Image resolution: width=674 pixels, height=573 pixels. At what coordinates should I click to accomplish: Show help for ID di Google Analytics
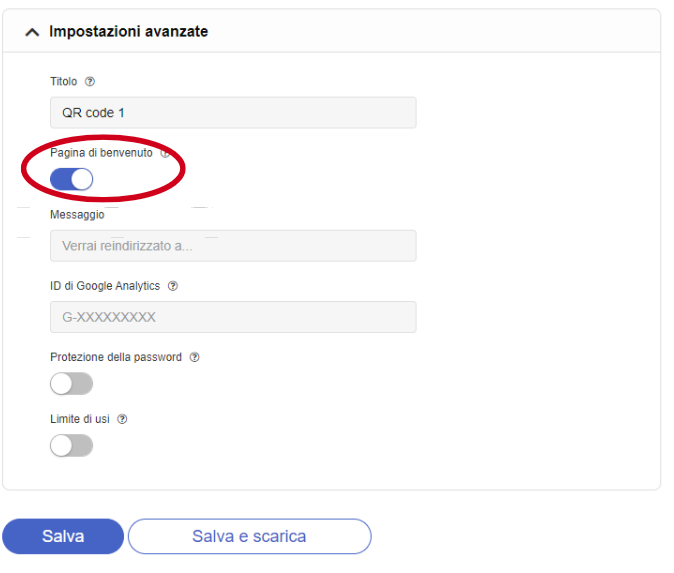click(173, 286)
